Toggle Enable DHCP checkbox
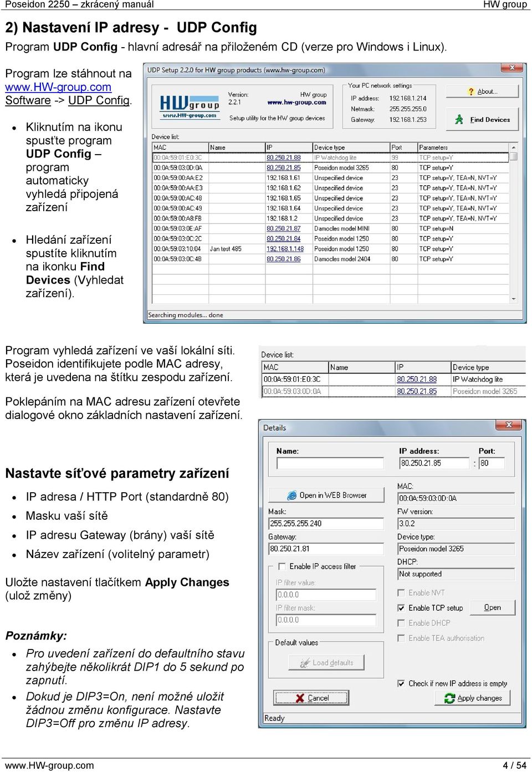 [x=401, y=623]
